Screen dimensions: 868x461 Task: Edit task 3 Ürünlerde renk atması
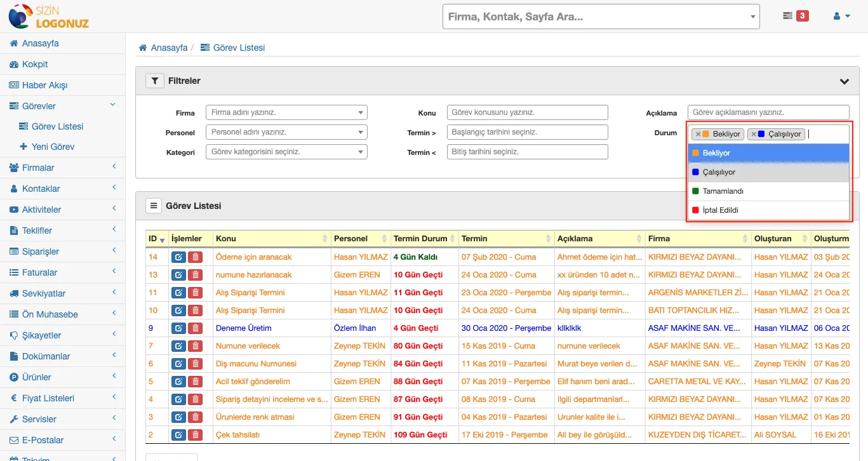tap(178, 417)
